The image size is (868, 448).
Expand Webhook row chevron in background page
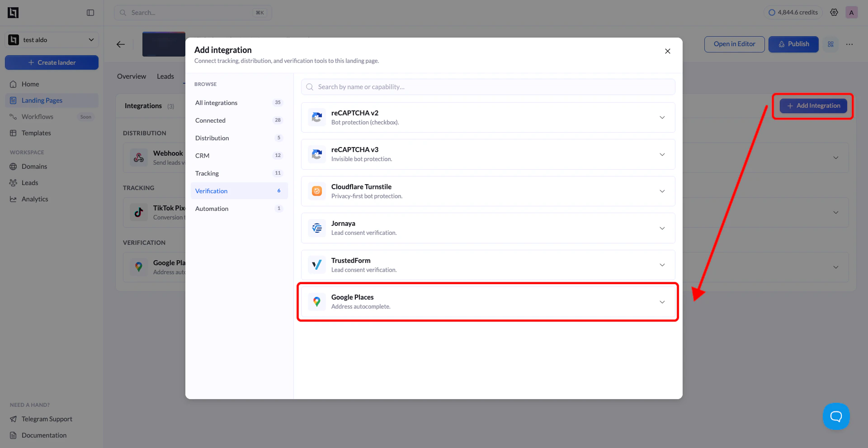pos(835,157)
